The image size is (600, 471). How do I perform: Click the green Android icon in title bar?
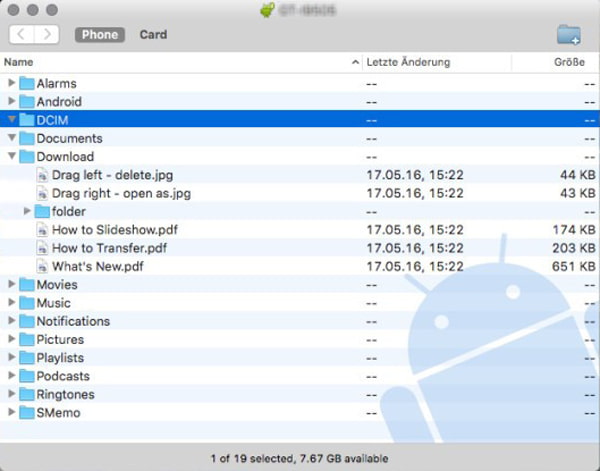coord(268,10)
